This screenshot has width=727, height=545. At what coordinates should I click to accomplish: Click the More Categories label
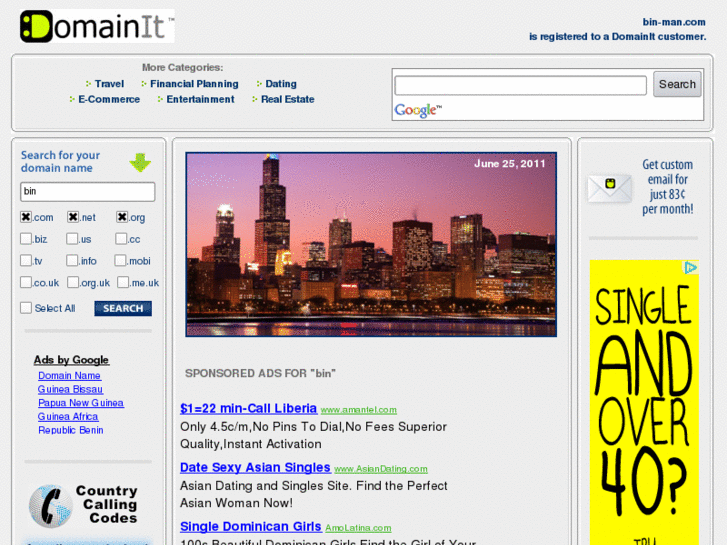[182, 68]
